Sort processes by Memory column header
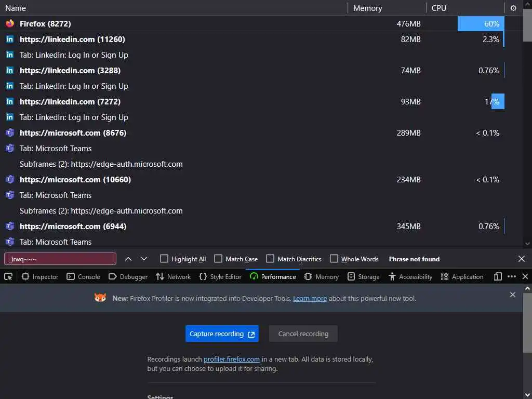The height and width of the screenshot is (399, 532). coord(387,8)
